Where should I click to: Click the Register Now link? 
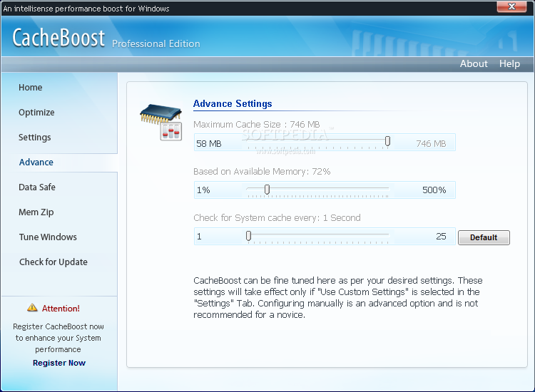tap(59, 363)
